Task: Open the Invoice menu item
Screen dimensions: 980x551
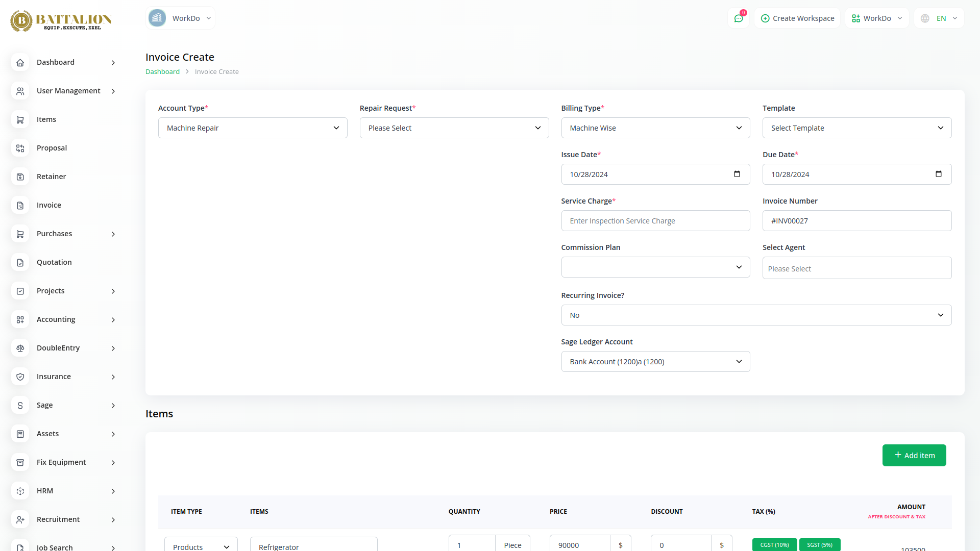Action: pos(49,205)
